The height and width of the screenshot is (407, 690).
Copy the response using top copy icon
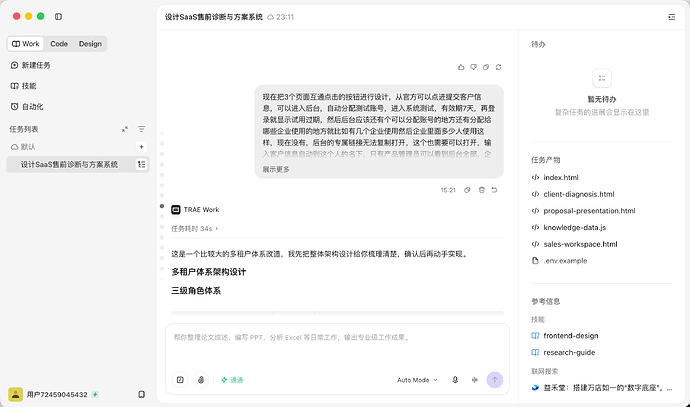(x=486, y=67)
